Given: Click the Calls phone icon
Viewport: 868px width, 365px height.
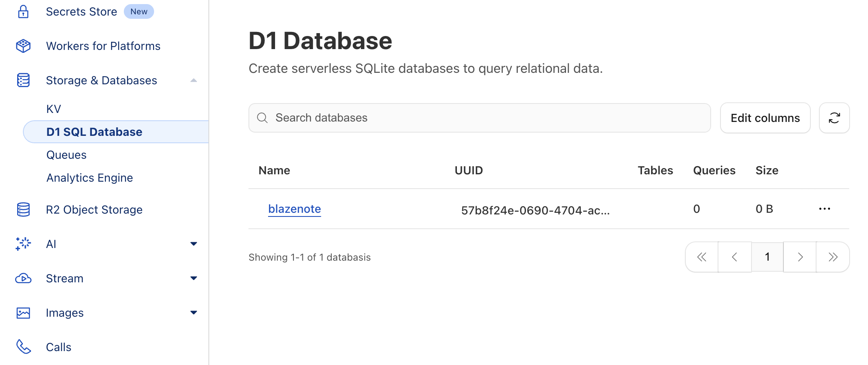Looking at the screenshot, I should (x=23, y=347).
